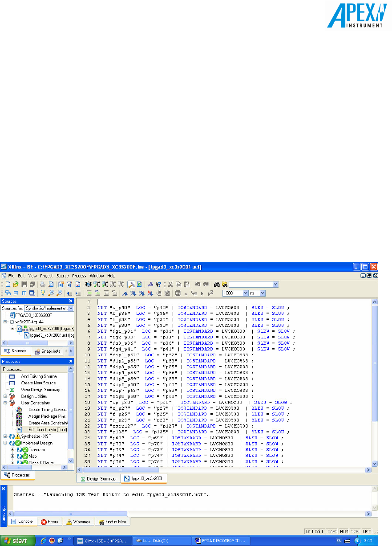Select Edit Constraints (Text) process
The height and width of the screenshot is (546, 392).
coord(47,429)
